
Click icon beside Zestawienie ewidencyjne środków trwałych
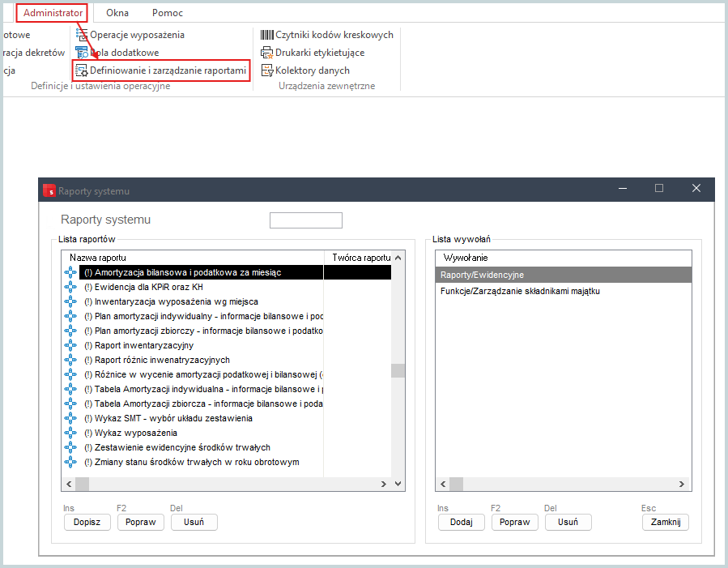coord(70,447)
